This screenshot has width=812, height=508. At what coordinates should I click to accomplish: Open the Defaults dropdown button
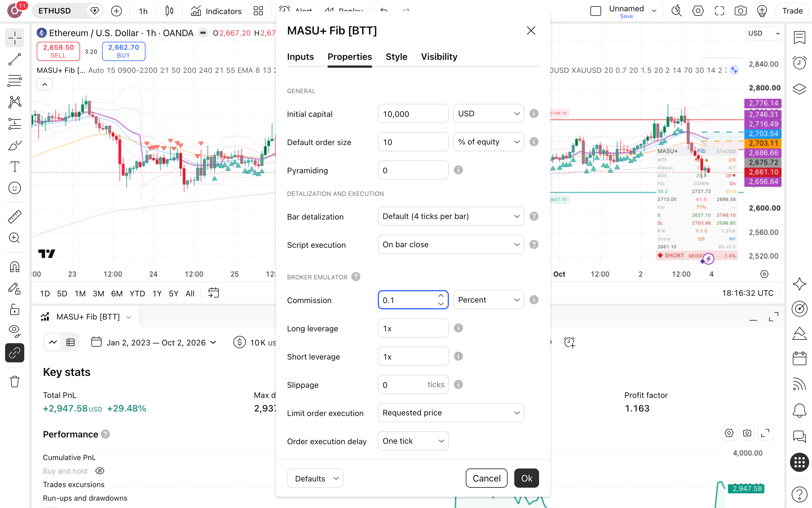tap(315, 478)
